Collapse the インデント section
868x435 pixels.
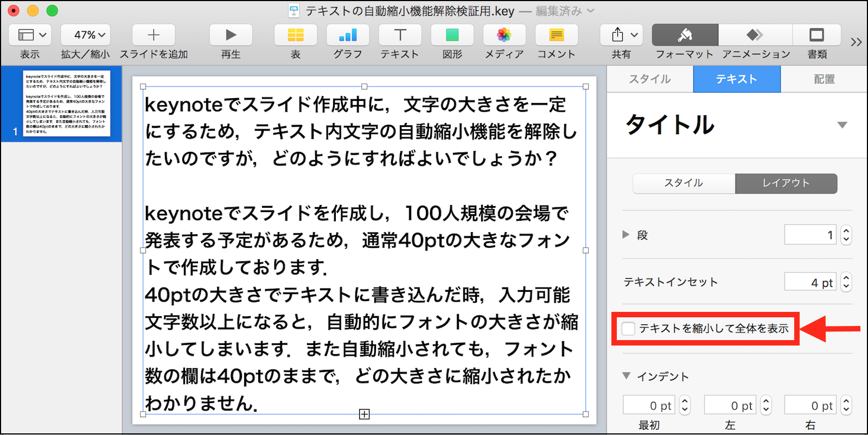point(627,376)
